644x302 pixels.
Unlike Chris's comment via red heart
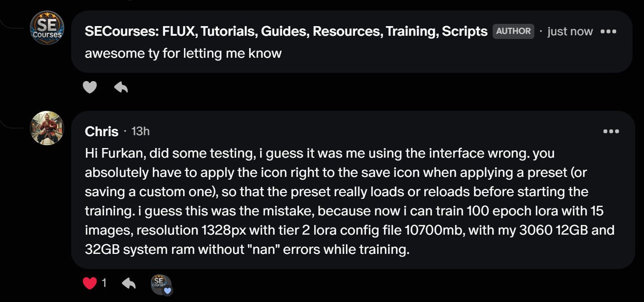(x=89, y=283)
